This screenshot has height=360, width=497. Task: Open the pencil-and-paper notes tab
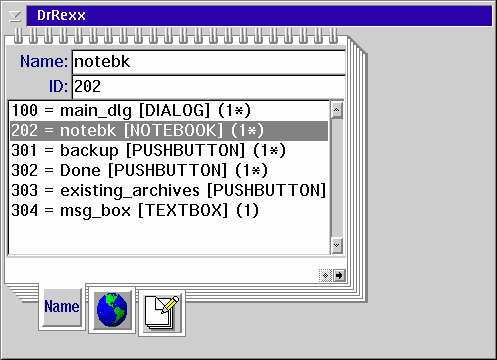tap(162, 313)
